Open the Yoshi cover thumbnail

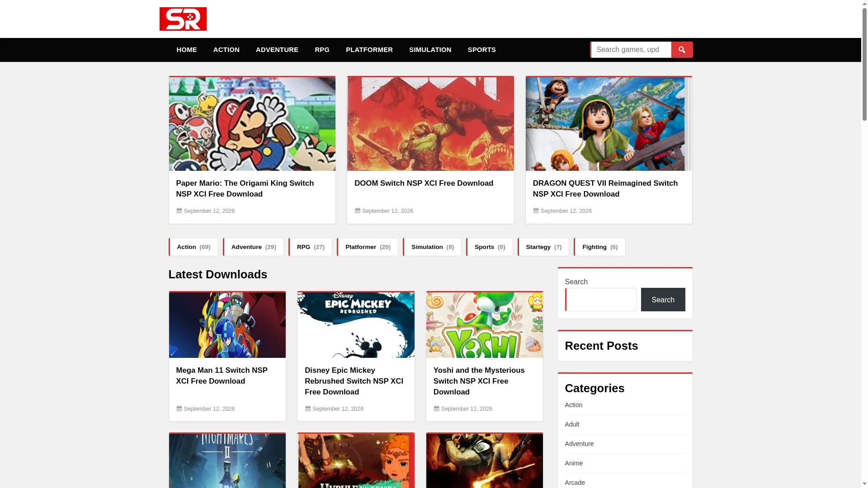click(x=485, y=325)
